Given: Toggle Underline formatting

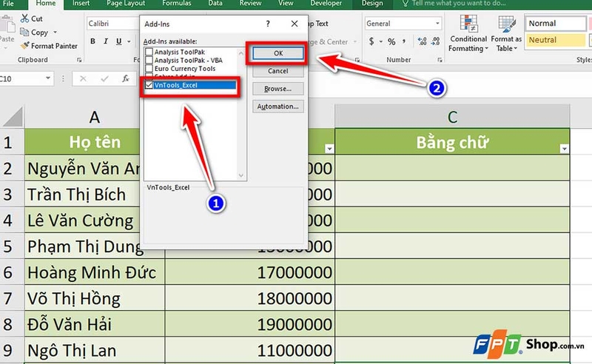Looking at the screenshot, I should click(119, 41).
